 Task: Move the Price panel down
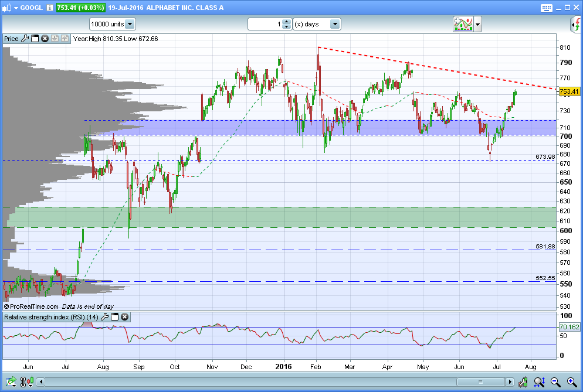(55, 38)
